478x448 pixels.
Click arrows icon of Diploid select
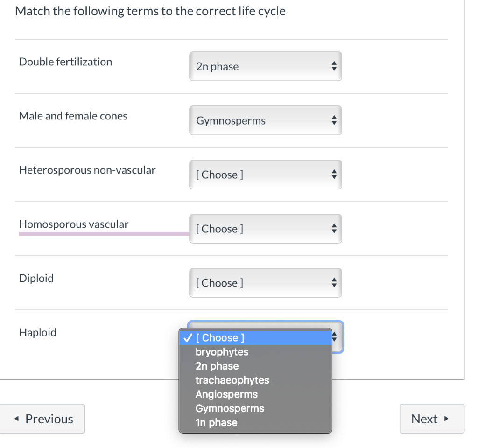[334, 283]
